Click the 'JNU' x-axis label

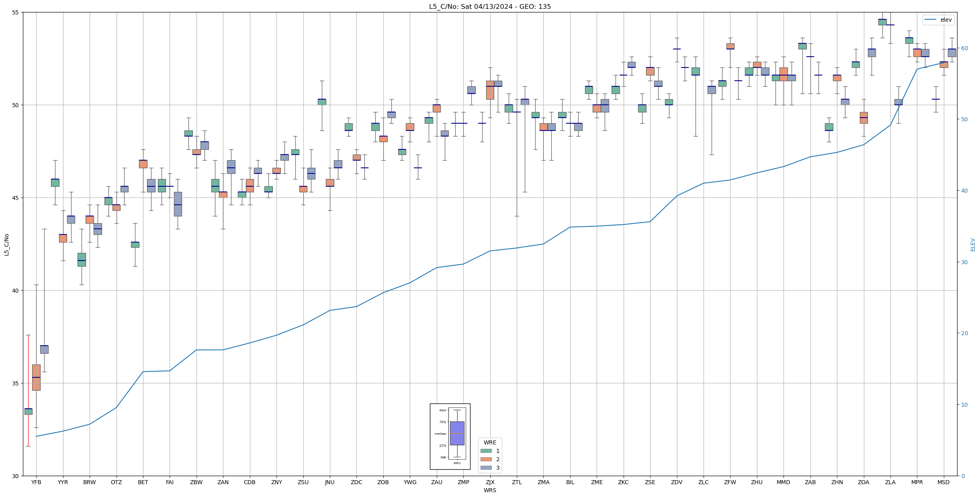coord(330,483)
